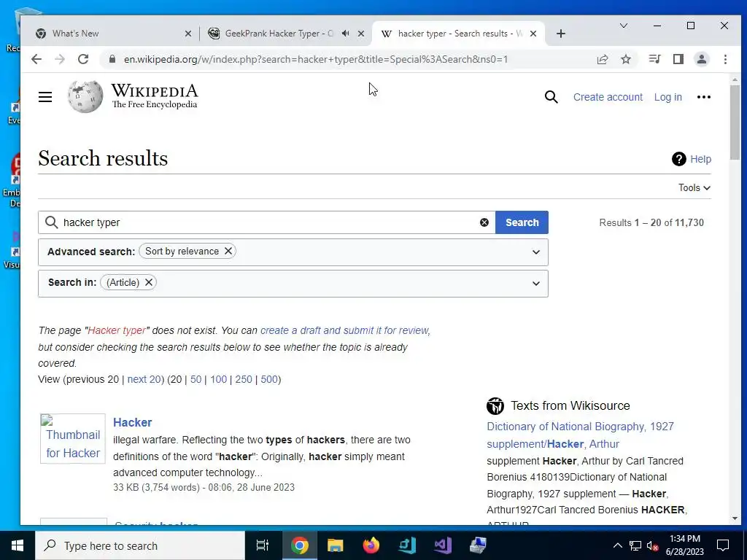Show hidden system tray icons
The height and width of the screenshot is (560, 747).
(617, 545)
